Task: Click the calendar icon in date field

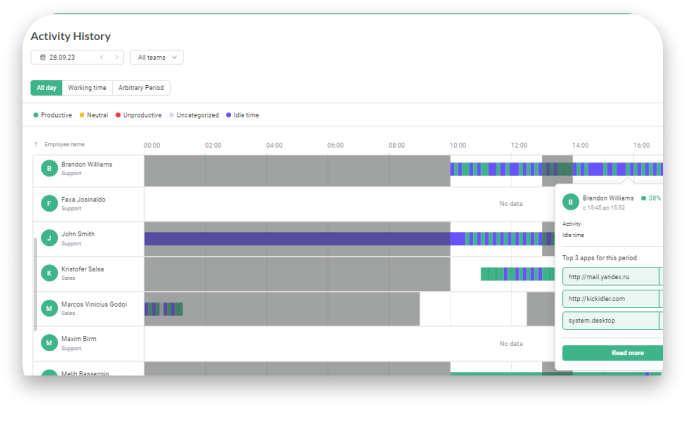Action: coord(41,58)
